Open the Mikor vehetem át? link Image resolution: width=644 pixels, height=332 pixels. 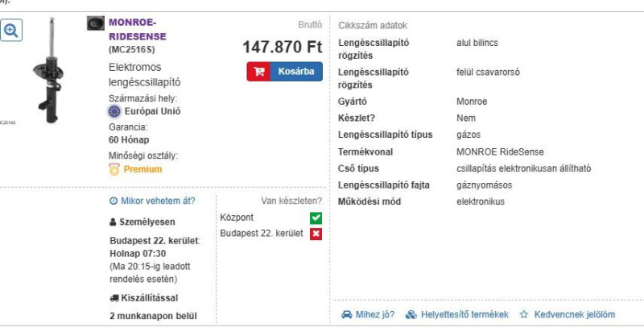(158, 201)
